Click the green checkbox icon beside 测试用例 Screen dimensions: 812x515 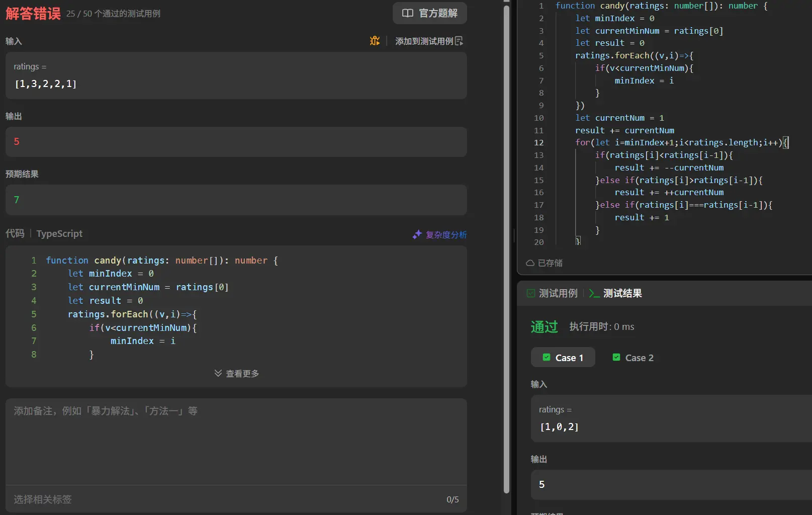point(531,293)
